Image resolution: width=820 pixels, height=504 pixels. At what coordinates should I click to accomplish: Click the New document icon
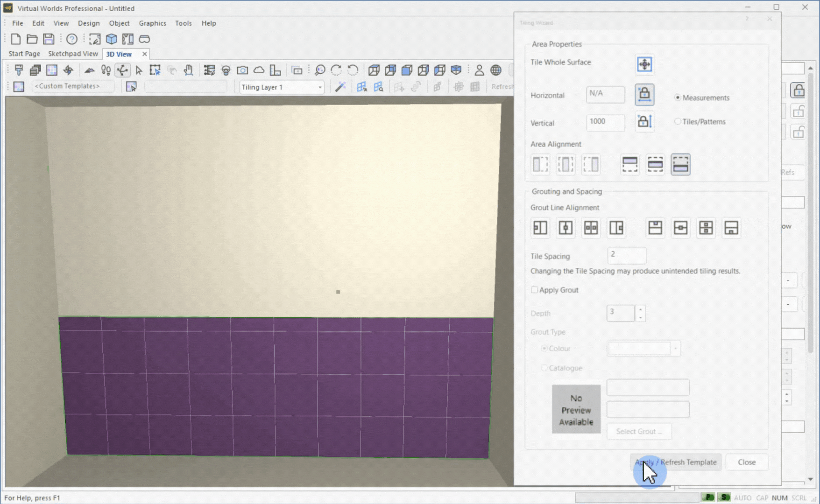(x=15, y=39)
